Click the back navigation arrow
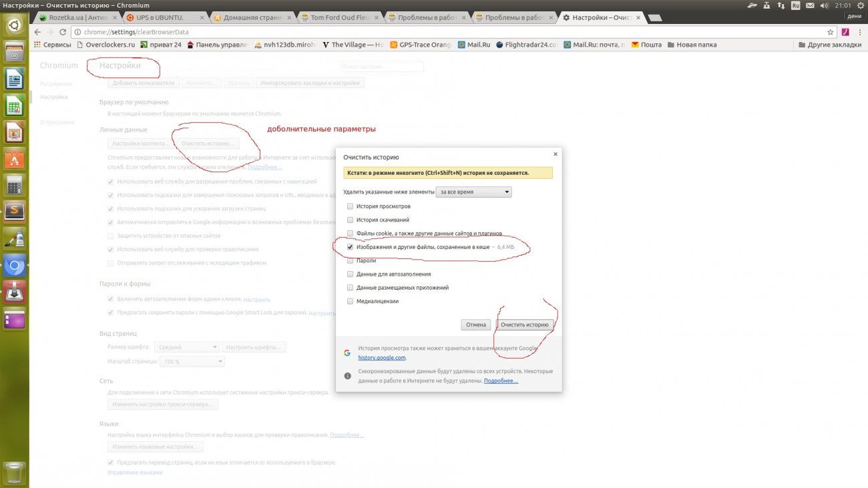Screen dimensions: 868x488 38,32
